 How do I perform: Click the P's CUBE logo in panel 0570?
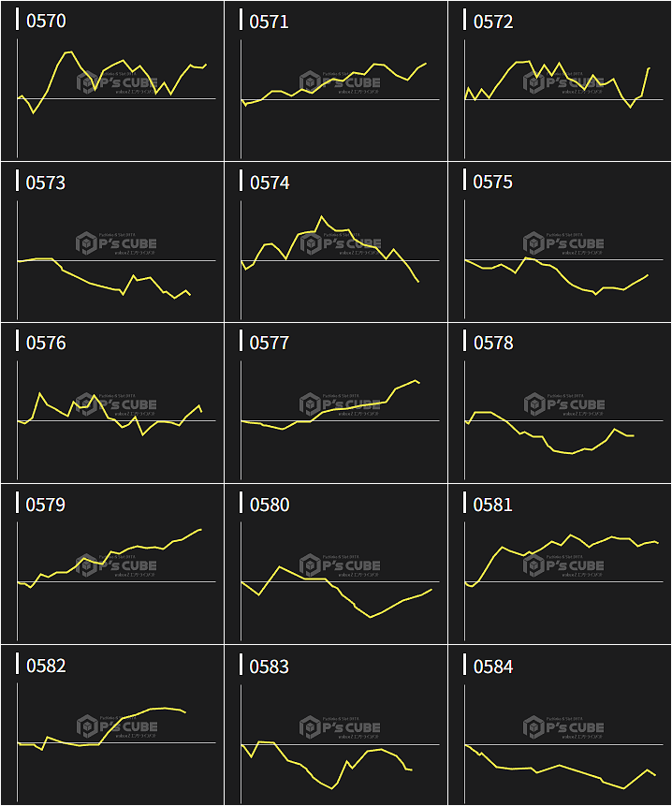pyautogui.click(x=117, y=83)
